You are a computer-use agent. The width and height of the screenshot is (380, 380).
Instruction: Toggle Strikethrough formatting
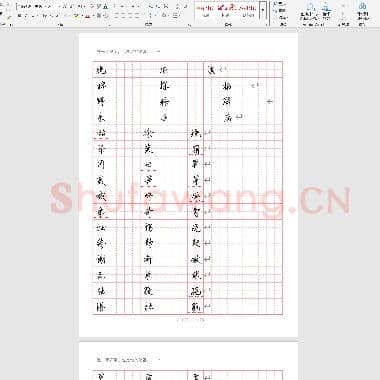[44, 15]
